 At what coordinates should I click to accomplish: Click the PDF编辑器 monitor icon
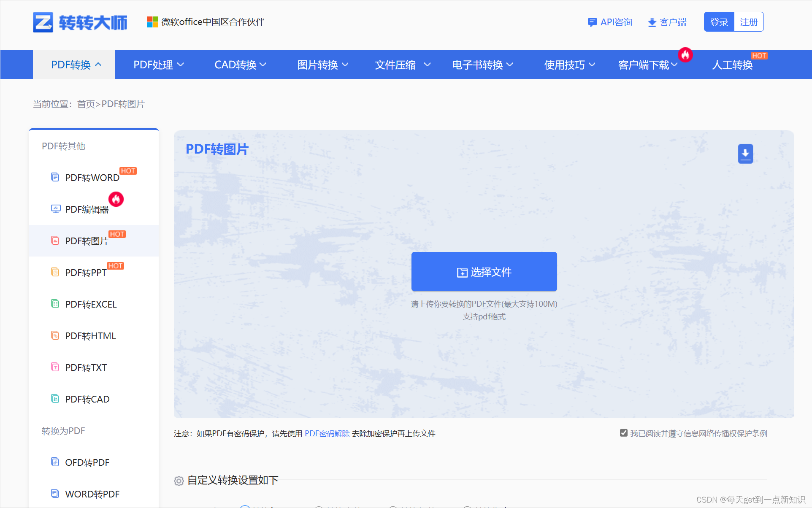click(55, 209)
